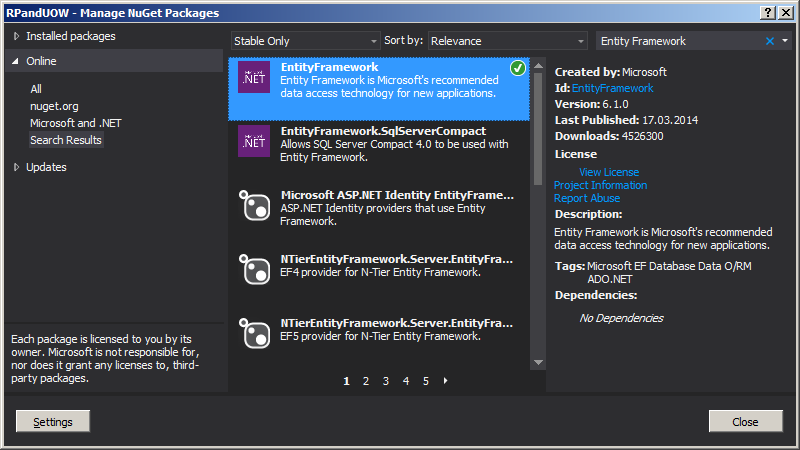800x450 pixels.
Task: Collapse the Online section
Action: 17,62
